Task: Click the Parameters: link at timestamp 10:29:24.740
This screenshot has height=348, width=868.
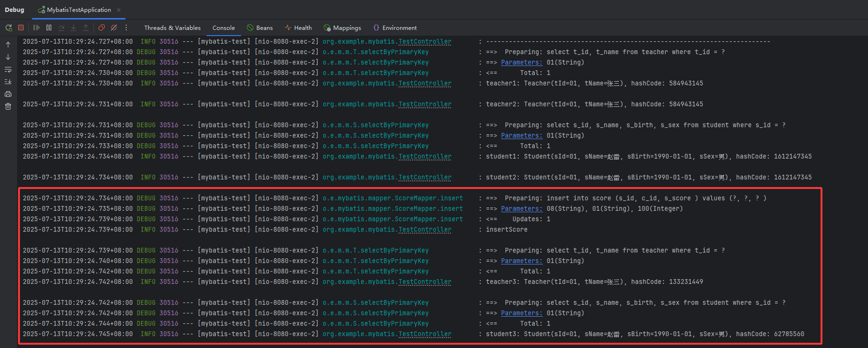Action: pos(522,261)
